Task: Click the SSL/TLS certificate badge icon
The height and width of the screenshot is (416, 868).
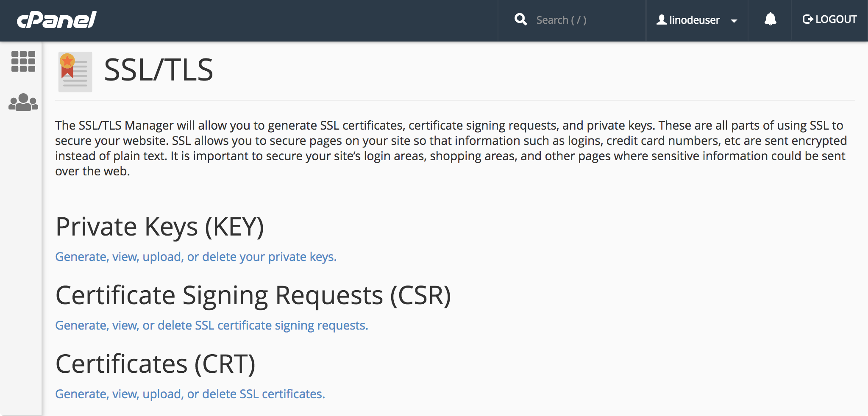Action: (x=75, y=71)
